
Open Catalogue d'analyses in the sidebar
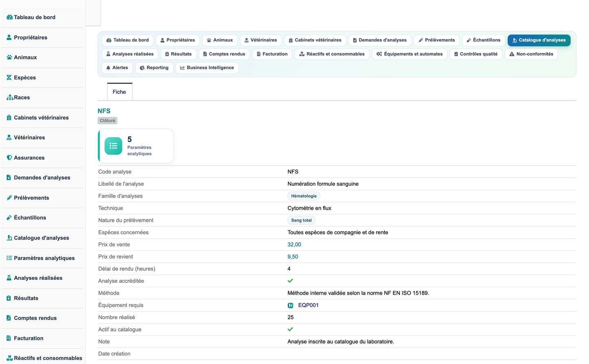[38, 238]
